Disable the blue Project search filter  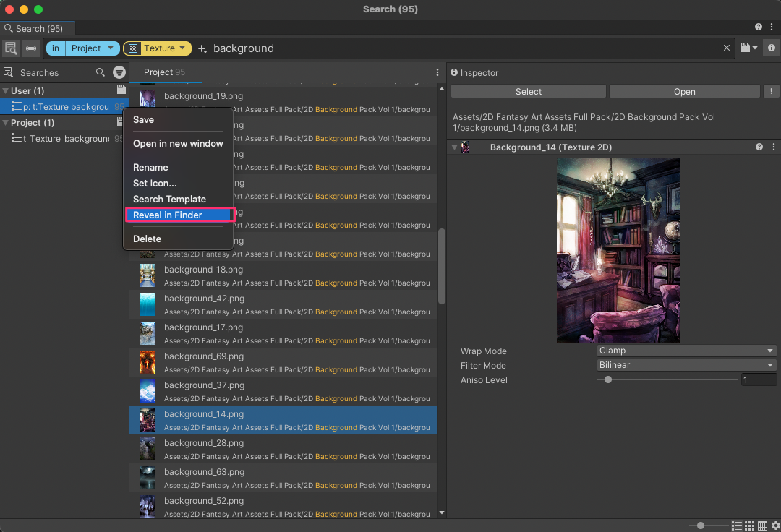pos(82,48)
